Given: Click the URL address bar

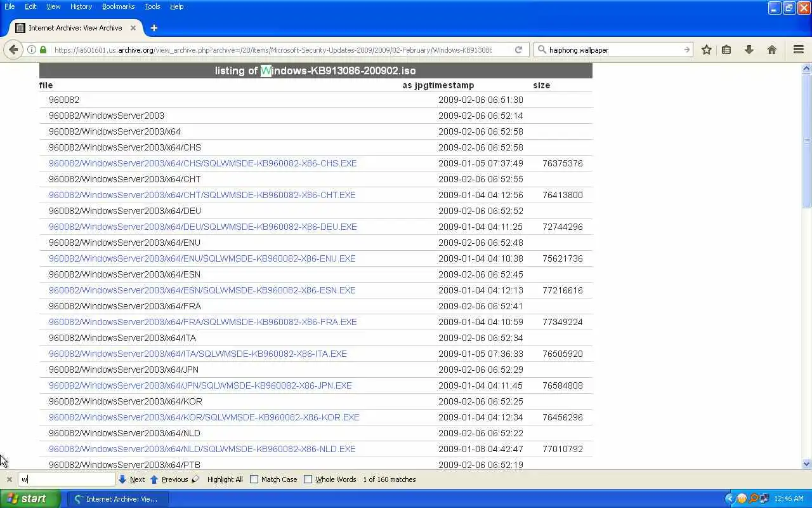Looking at the screenshot, I should (273, 50).
